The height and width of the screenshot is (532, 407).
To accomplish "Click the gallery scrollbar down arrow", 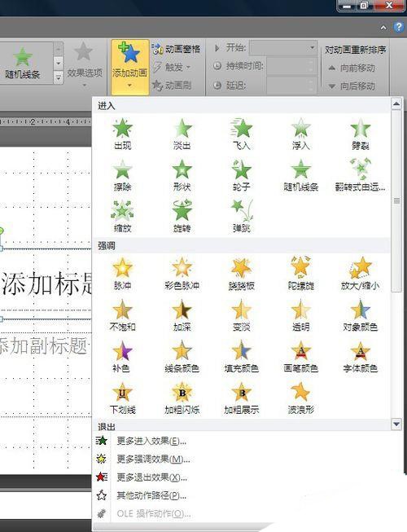I will tap(396, 424).
